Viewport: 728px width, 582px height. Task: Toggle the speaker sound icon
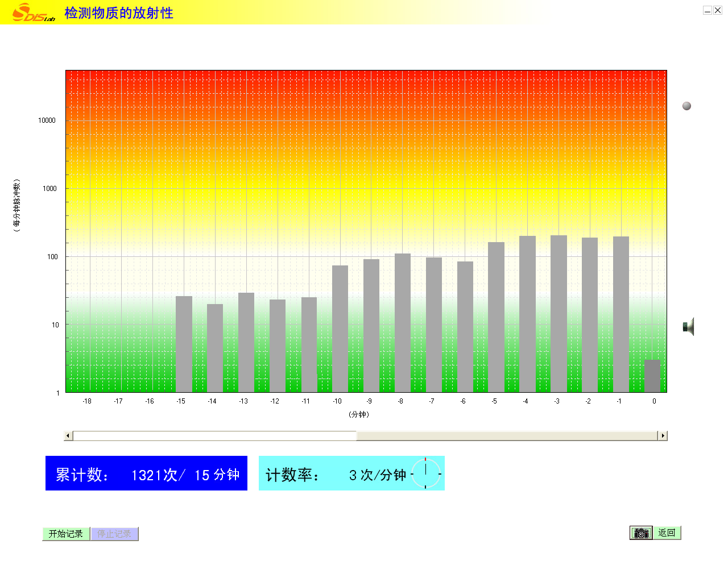688,327
